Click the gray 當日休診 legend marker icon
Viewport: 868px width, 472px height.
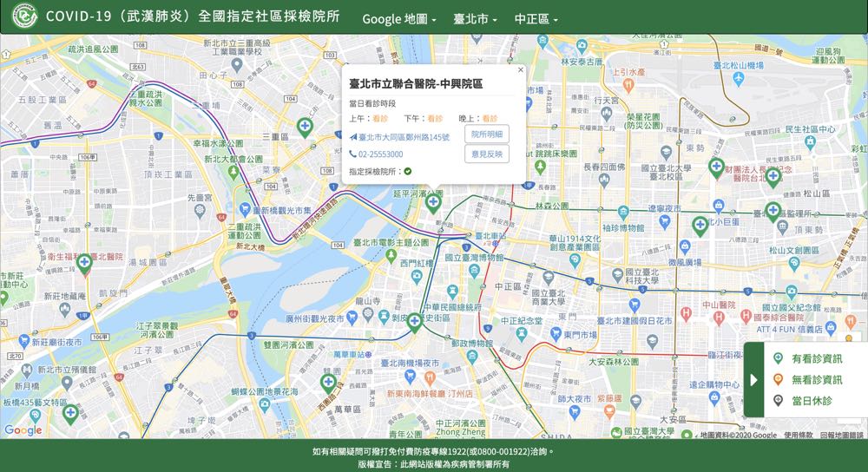coord(778,401)
